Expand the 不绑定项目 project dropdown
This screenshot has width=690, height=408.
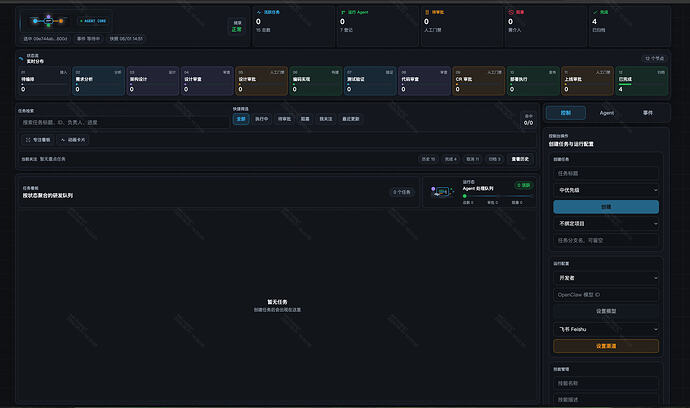[x=606, y=224]
